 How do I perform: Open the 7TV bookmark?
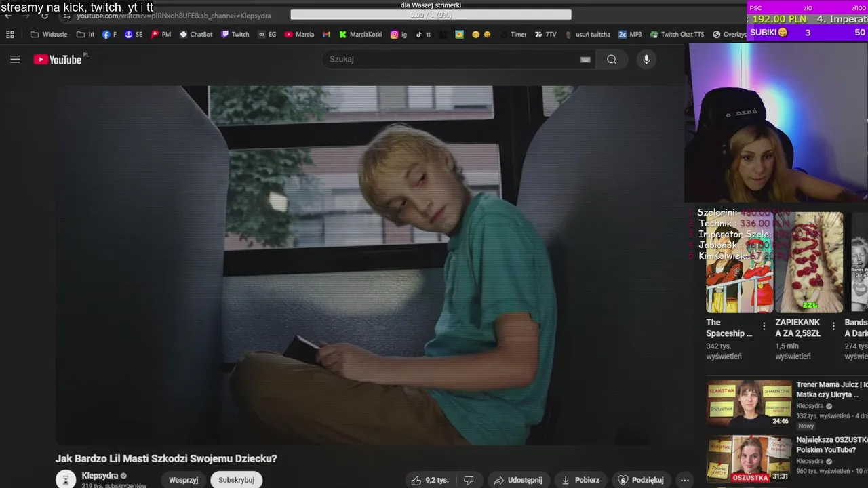tap(545, 35)
